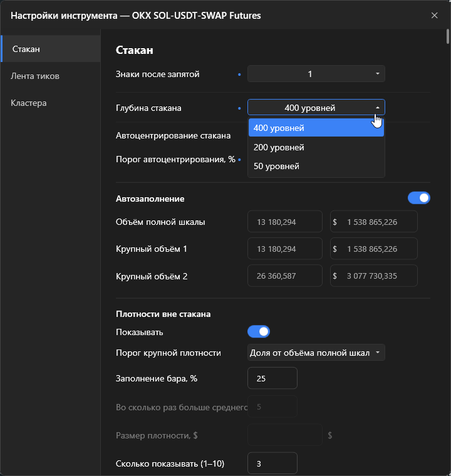Click the Плотности вне стакана heading

[x=163, y=314]
